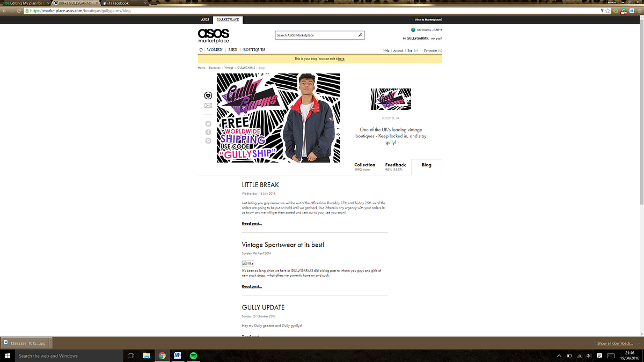Open the downloaded jpg file's arrow menu
The image size is (644, 362).
tap(49, 343)
